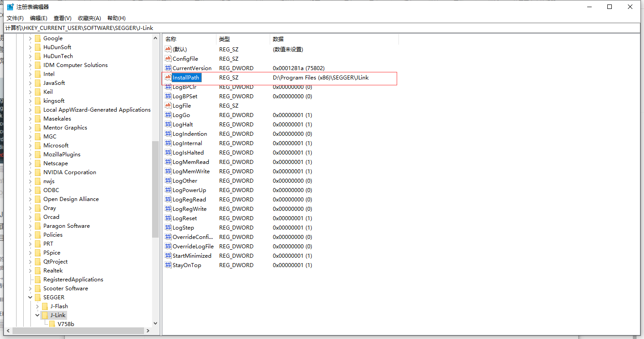Sort values by 数据 column header
Screen dimensions: 644x339
(334, 39)
